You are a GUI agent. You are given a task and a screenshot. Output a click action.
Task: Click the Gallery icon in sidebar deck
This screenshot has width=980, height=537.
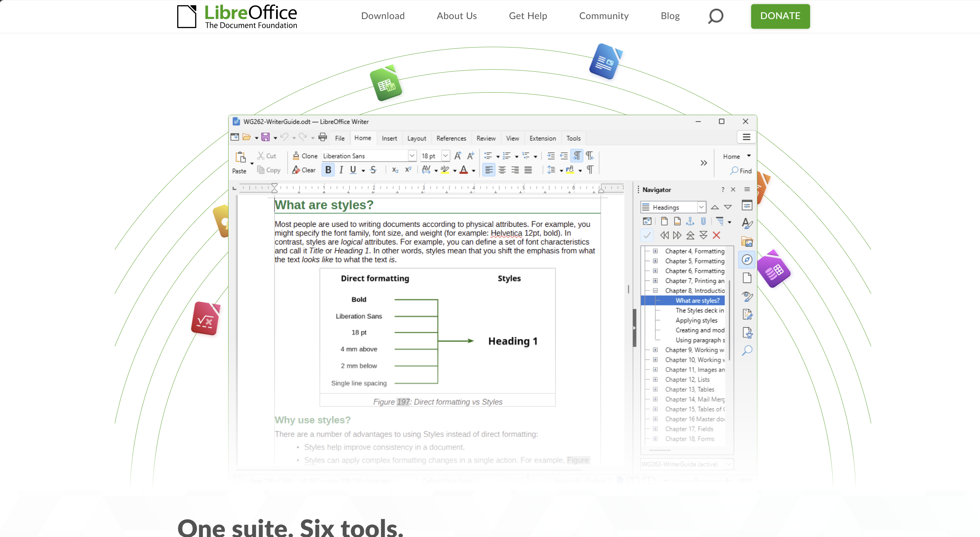point(747,242)
